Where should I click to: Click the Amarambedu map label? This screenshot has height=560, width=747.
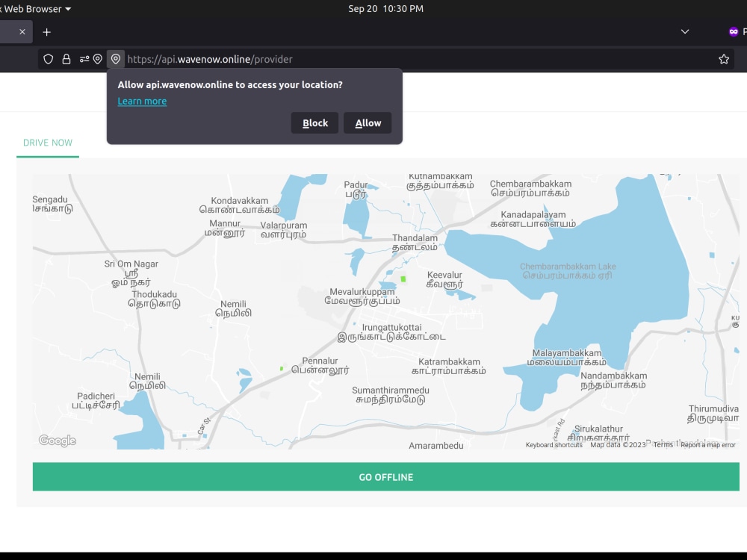click(x=436, y=445)
